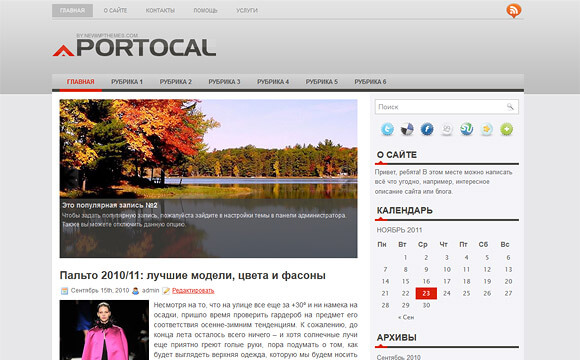
Task: Open featured title Это популярная запись №2
Action: (109, 205)
